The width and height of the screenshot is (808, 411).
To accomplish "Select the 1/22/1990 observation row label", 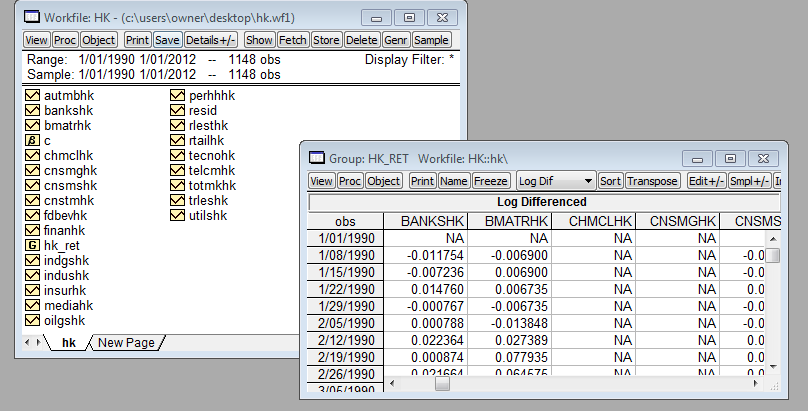I will point(345,289).
